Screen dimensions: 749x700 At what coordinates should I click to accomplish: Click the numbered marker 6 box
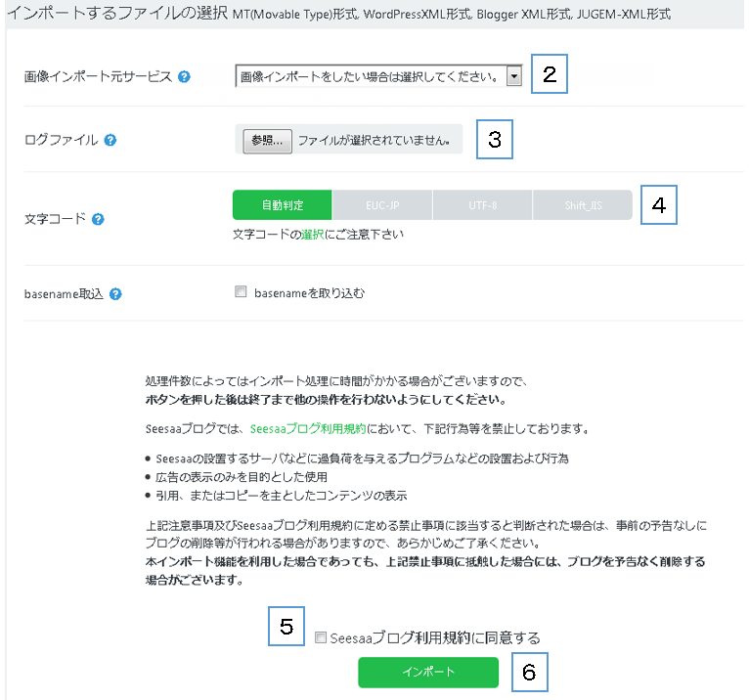point(529,673)
